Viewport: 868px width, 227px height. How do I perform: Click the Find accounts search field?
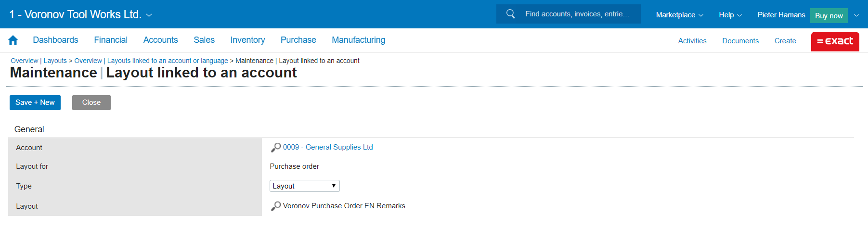click(577, 14)
